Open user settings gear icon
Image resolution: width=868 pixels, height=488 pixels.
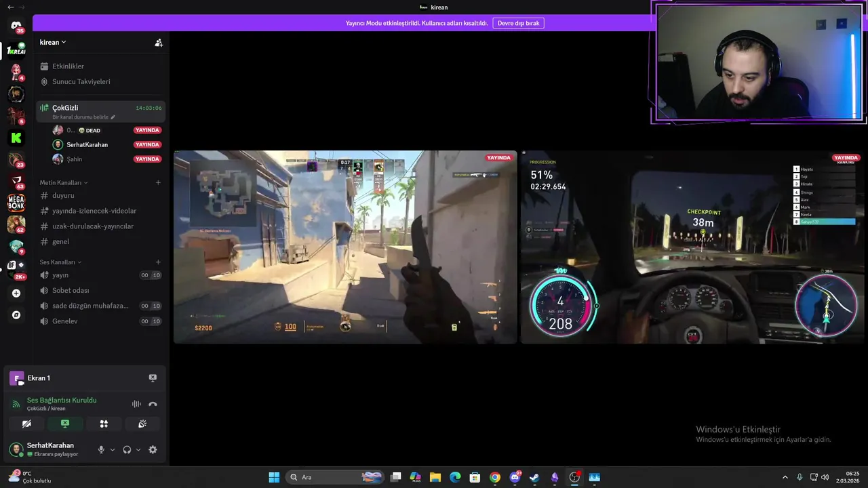[153, 449]
